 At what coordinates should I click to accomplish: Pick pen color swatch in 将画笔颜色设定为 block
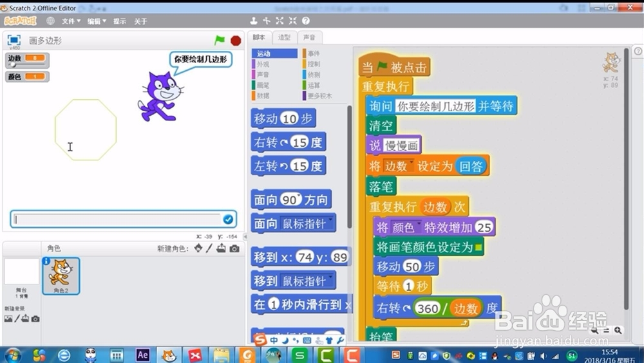click(478, 248)
